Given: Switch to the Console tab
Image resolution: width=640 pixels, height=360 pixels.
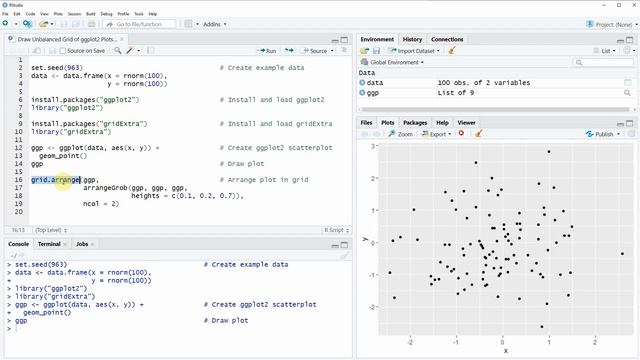Looking at the screenshot, I should [18, 244].
